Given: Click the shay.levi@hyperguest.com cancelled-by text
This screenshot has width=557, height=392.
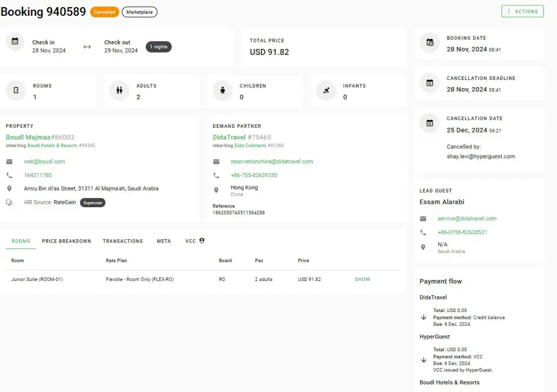Looking at the screenshot, I should 481,156.
